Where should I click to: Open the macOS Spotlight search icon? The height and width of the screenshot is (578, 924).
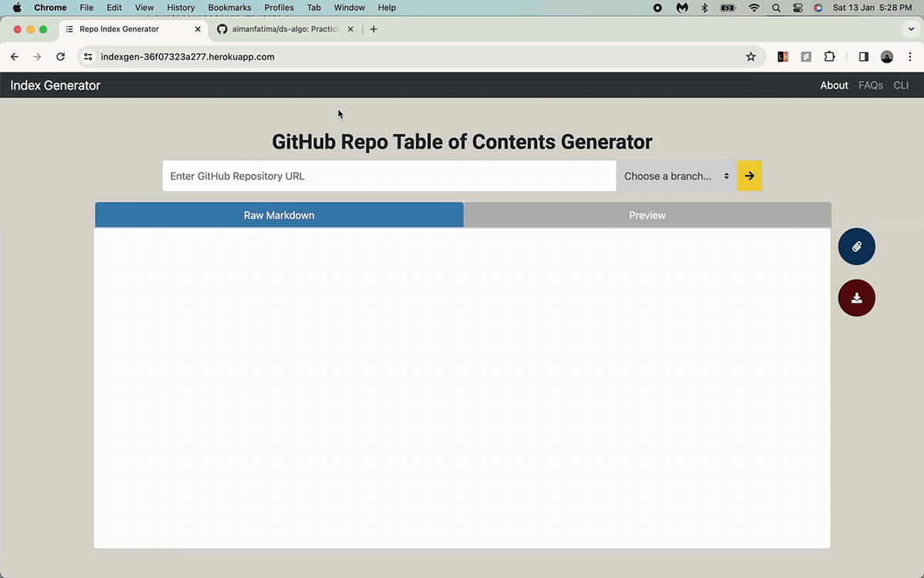coord(775,8)
